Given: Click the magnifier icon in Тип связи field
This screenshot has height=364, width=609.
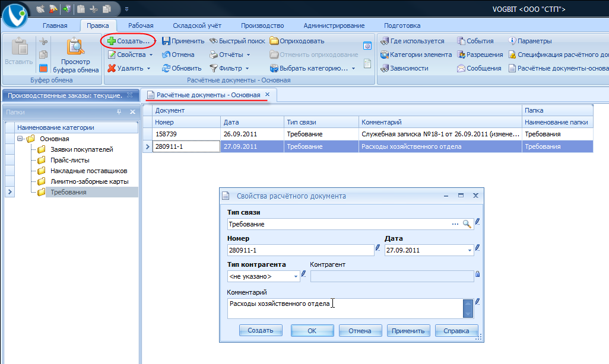Looking at the screenshot, I should tap(467, 224).
